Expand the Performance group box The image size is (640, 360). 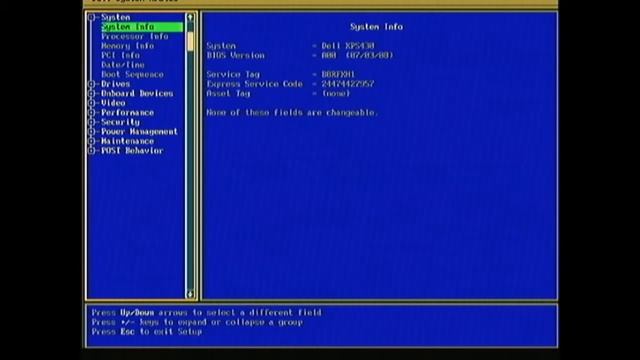[x=92, y=113]
